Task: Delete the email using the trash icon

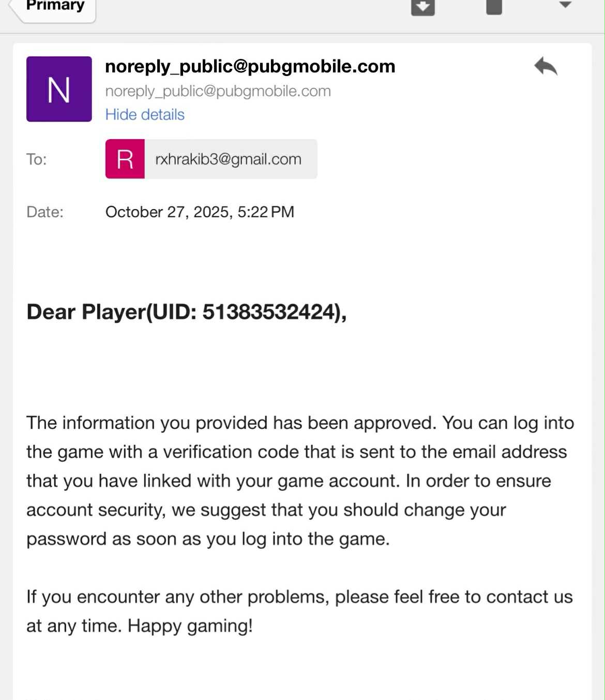Action: 494,6
